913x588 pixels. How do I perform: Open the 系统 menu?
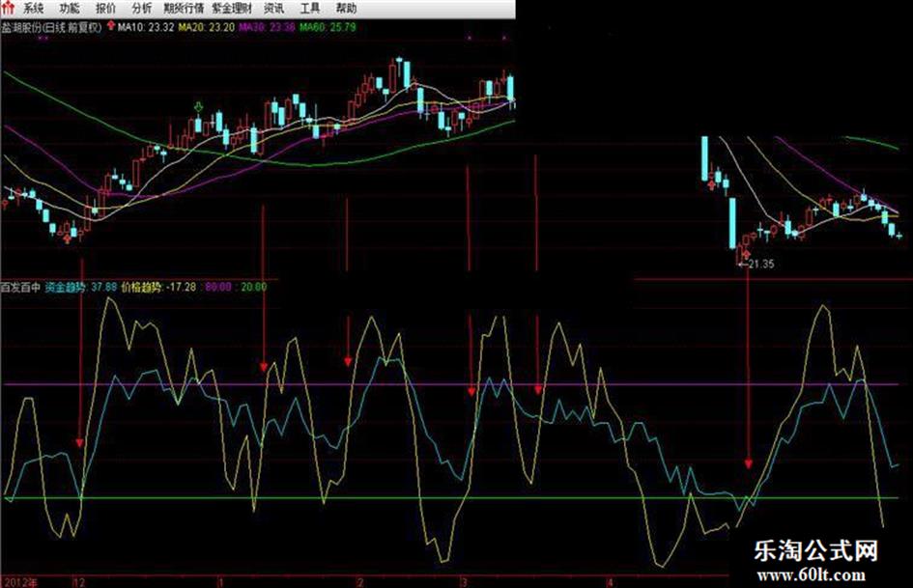(34, 8)
